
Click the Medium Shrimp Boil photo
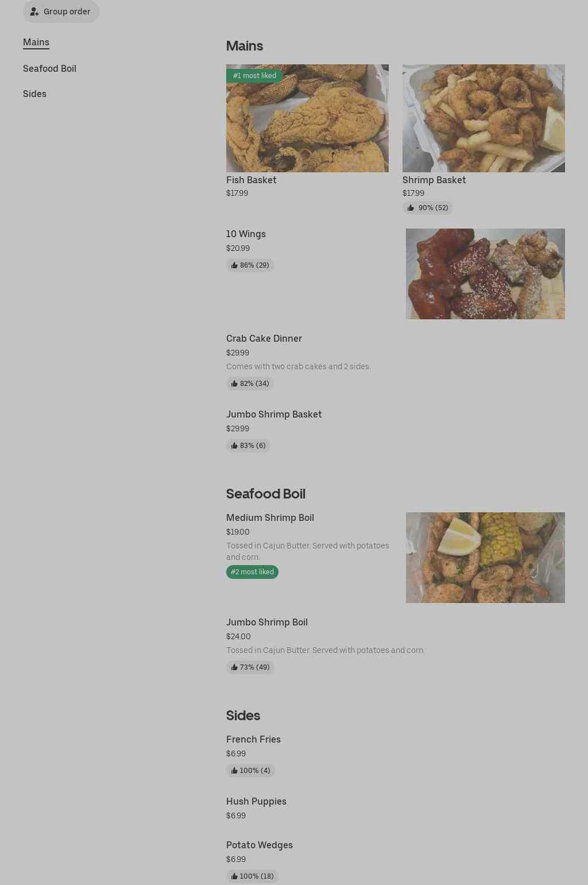(485, 558)
